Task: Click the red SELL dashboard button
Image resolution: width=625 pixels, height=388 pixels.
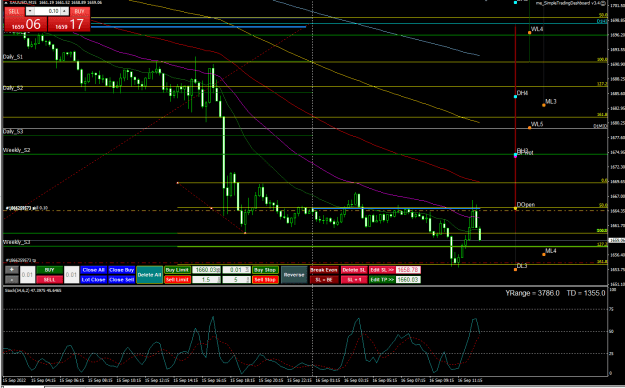Action: pyautogui.click(x=49, y=280)
